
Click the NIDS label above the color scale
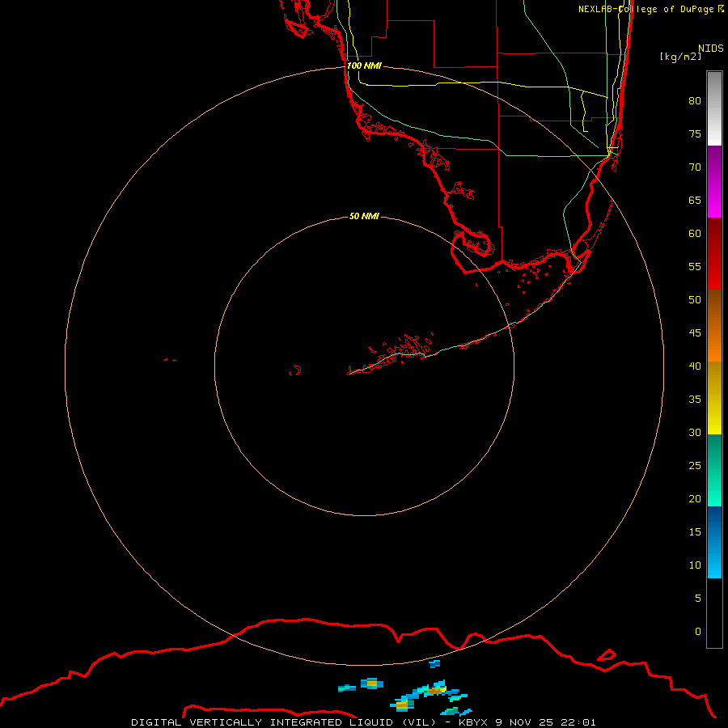coord(711,48)
